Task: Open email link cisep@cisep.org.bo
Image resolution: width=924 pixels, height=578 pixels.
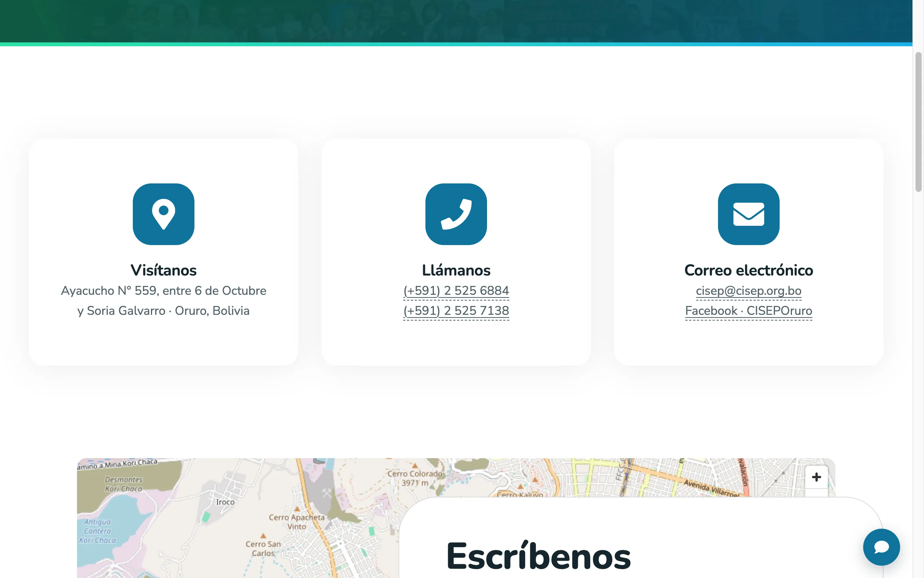Action: 749,291
